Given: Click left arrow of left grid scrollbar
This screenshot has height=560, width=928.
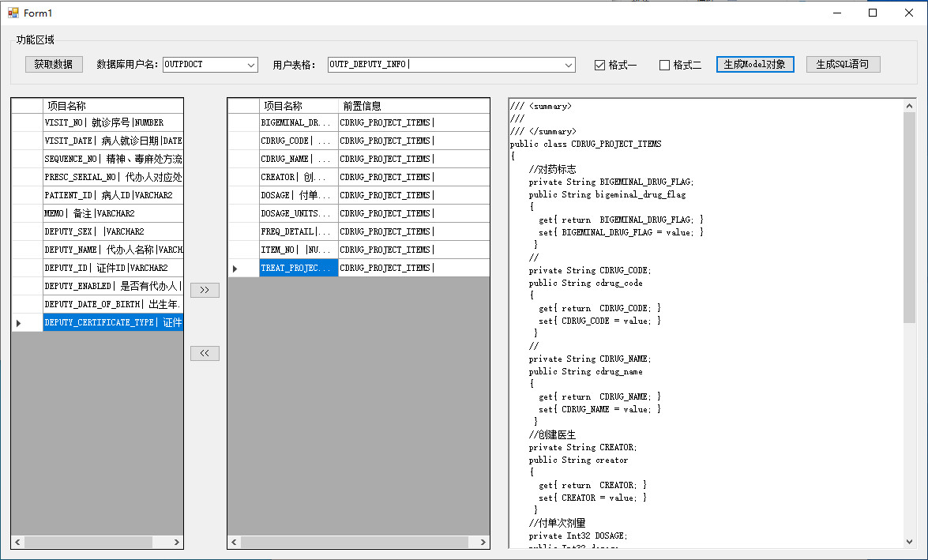Looking at the screenshot, I should pos(17,543).
